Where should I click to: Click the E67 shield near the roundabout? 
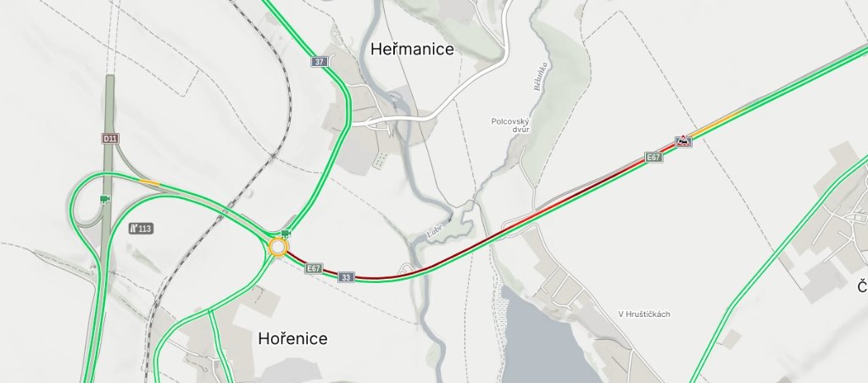click(314, 269)
